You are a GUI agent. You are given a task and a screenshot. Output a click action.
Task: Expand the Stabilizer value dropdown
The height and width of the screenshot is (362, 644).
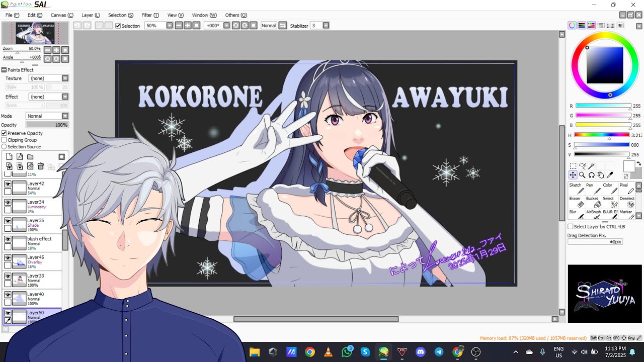coord(326,26)
